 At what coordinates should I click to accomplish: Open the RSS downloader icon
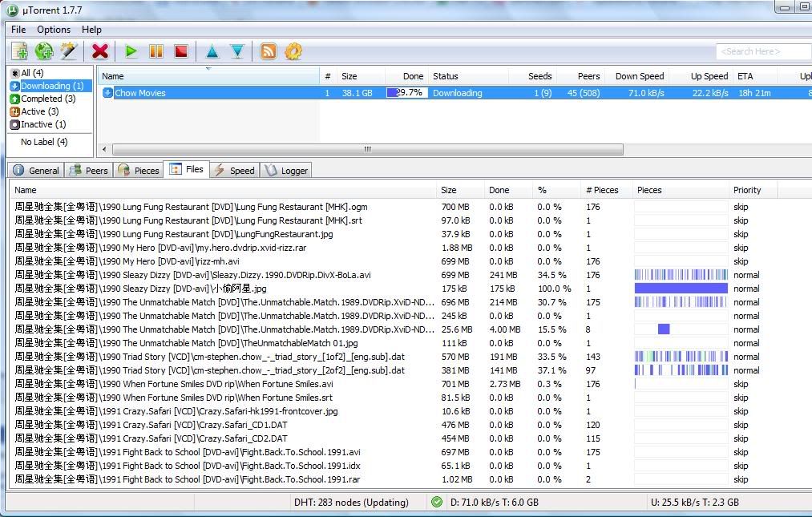click(x=269, y=51)
